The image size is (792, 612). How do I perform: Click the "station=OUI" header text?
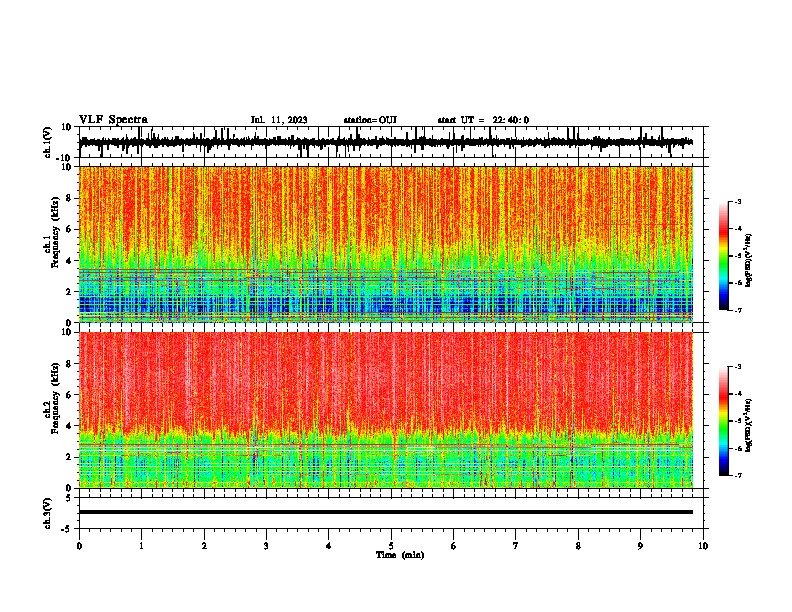pos(370,120)
